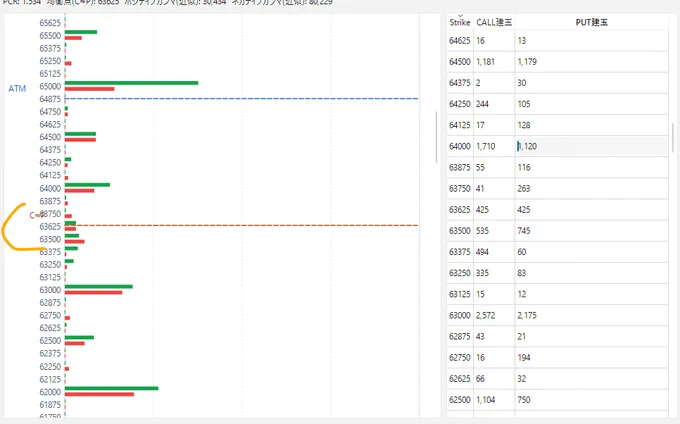The image size is (680, 424).
Task: Select CALL cell 1,181 in row 64500
Action: point(485,62)
